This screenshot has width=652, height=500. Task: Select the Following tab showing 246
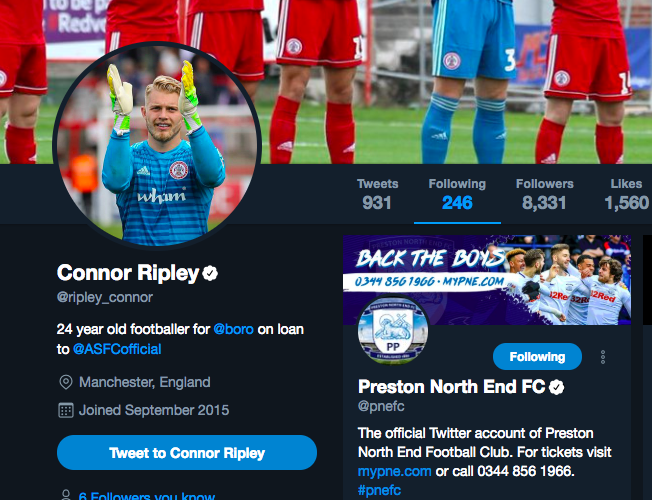pos(457,194)
